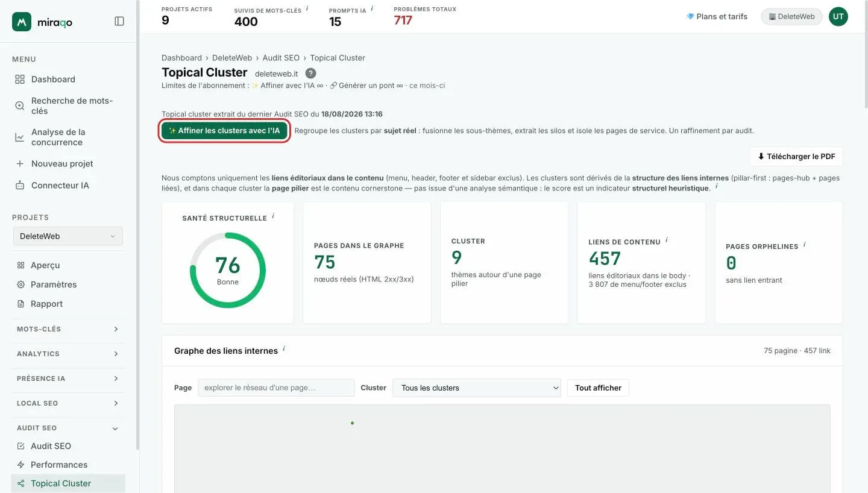This screenshot has height=493, width=868.
Task: Click the Santé structurelle info icon
Action: coord(273,216)
